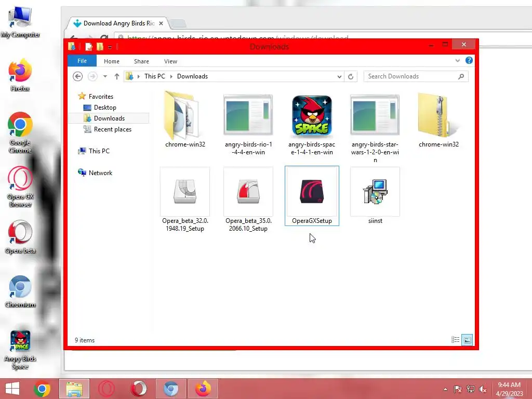Click the forward navigation arrow

pyautogui.click(x=92, y=76)
